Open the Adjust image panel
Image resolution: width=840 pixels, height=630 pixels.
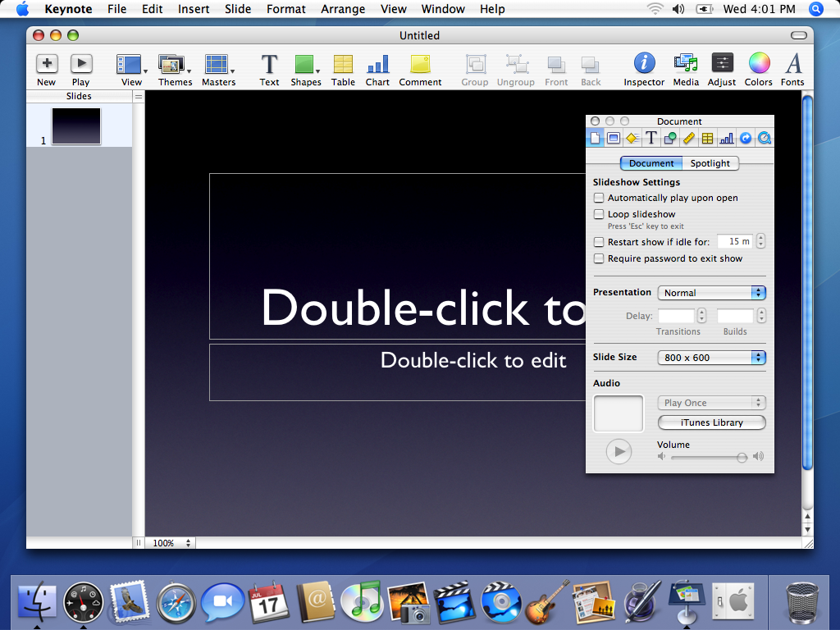(x=722, y=70)
